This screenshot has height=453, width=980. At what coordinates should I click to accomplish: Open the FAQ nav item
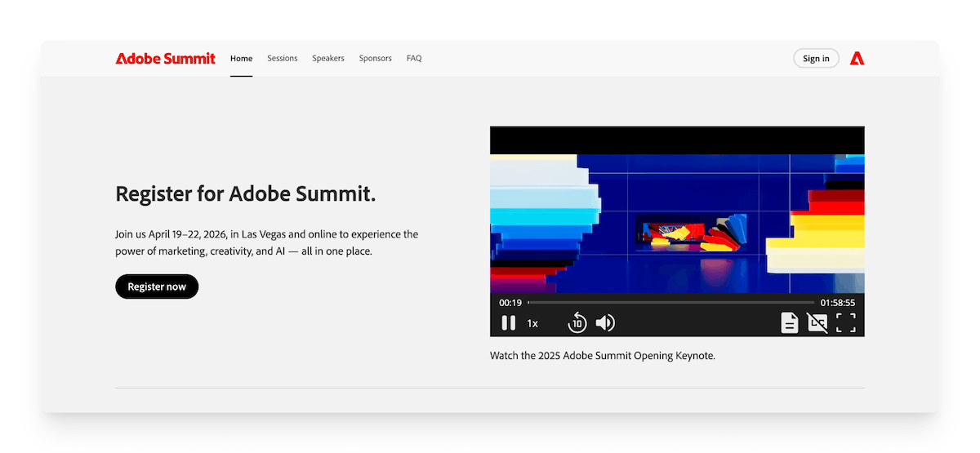coord(414,59)
